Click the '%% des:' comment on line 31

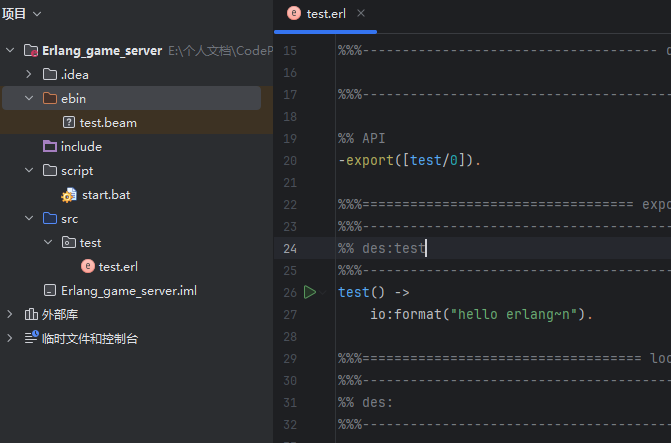click(x=365, y=402)
